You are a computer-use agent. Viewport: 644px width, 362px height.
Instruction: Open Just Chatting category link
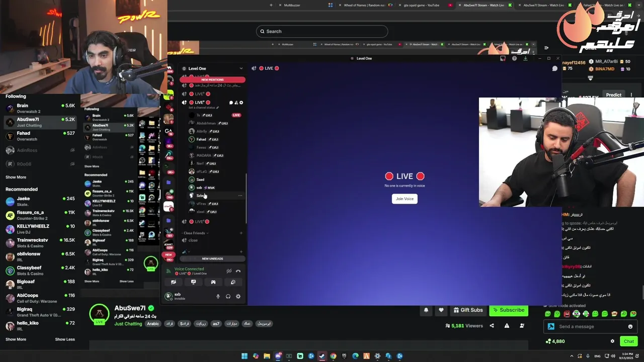coord(128,324)
